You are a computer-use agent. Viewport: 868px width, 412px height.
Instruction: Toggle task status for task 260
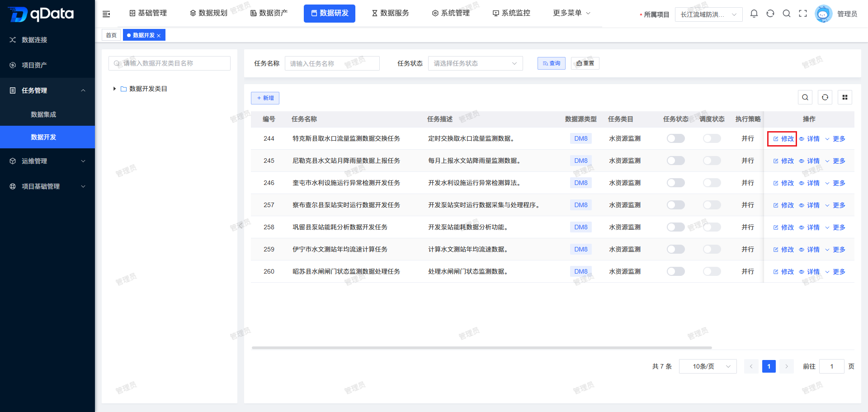676,271
